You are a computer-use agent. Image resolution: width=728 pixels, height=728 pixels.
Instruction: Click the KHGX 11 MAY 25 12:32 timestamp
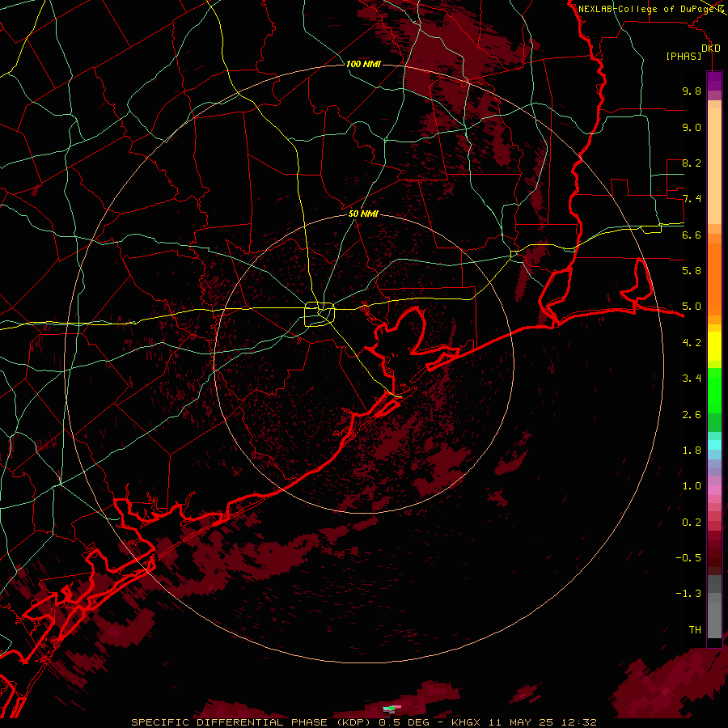point(524,722)
